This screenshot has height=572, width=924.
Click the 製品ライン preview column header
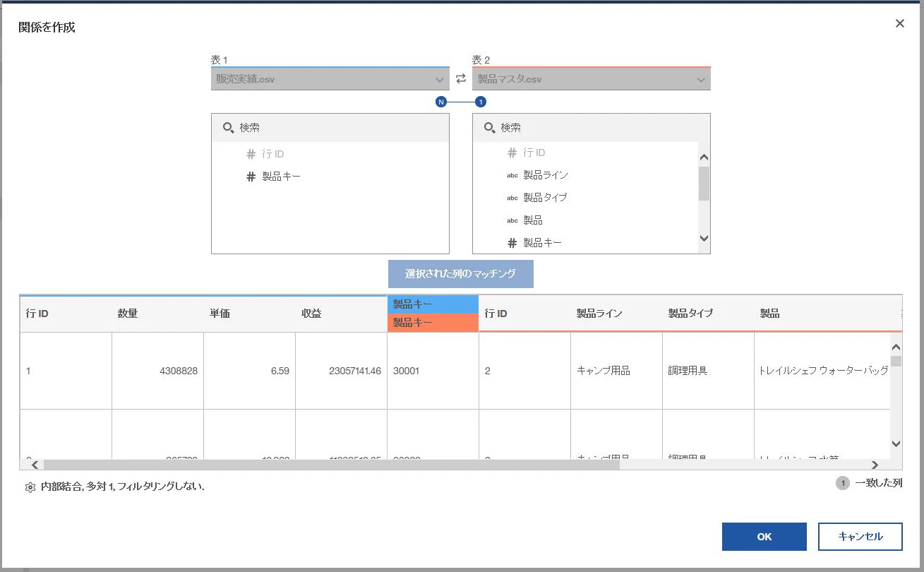click(616, 314)
